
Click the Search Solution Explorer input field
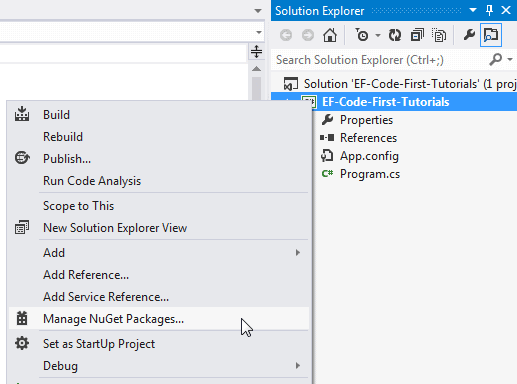click(x=380, y=60)
